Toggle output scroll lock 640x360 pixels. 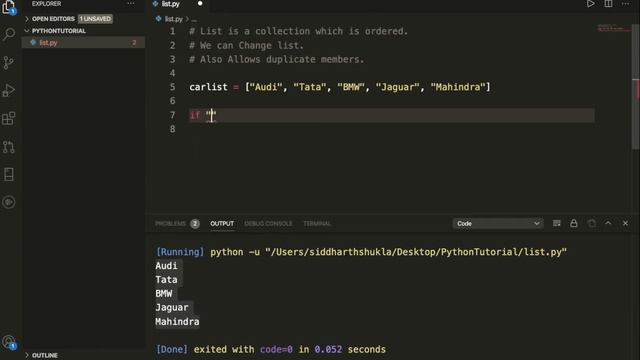coord(573,223)
